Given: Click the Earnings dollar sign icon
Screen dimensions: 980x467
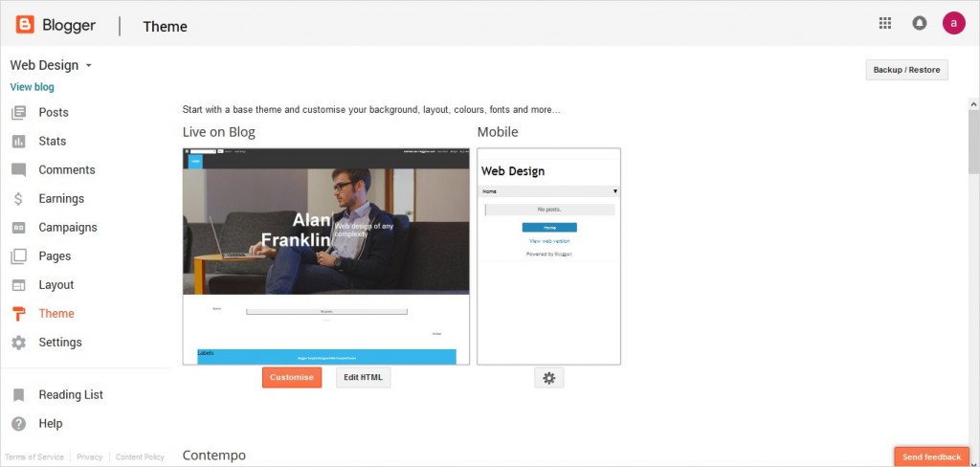Looking at the screenshot, I should [x=19, y=199].
